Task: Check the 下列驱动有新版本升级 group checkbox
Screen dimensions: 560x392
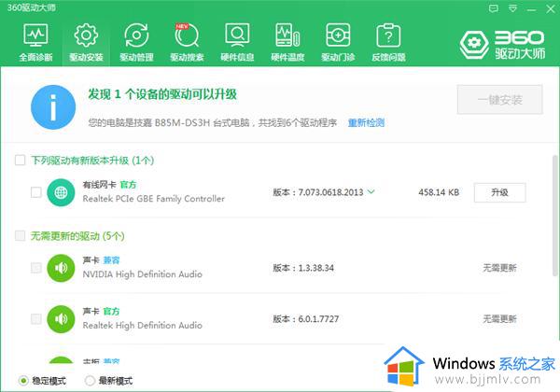Action: 20,160
